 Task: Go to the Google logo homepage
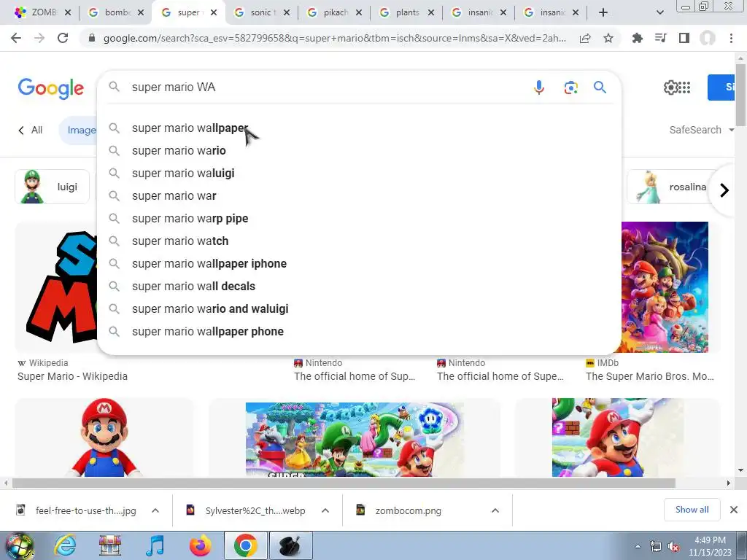[x=50, y=88]
